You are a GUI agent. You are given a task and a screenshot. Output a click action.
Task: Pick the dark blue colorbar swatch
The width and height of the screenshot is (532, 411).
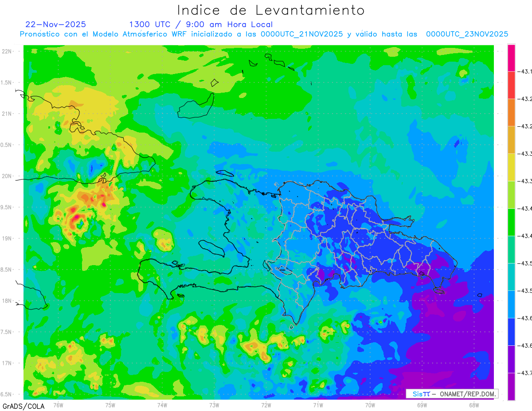(511, 332)
